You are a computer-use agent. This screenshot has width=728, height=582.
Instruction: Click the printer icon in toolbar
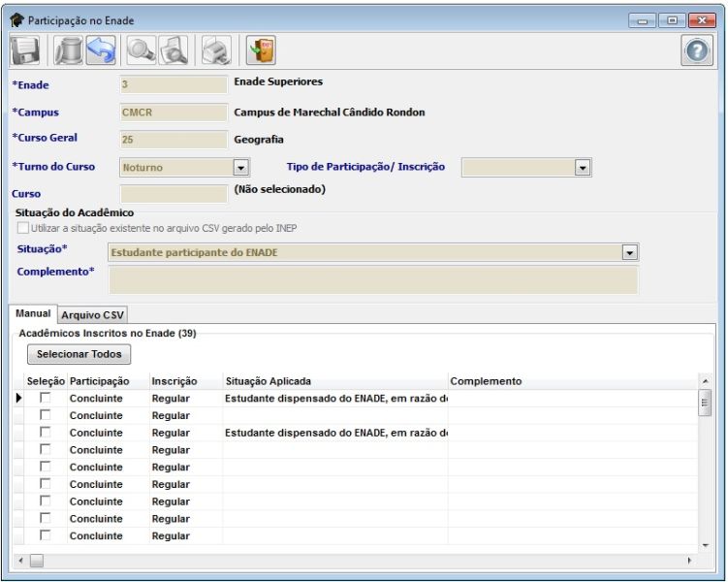pyautogui.click(x=216, y=50)
